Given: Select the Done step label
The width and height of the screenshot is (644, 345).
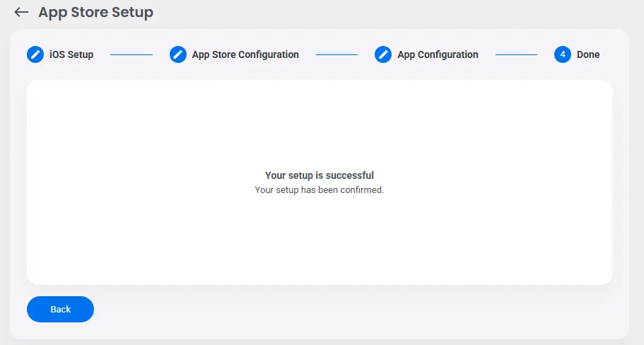Looking at the screenshot, I should [x=588, y=54].
